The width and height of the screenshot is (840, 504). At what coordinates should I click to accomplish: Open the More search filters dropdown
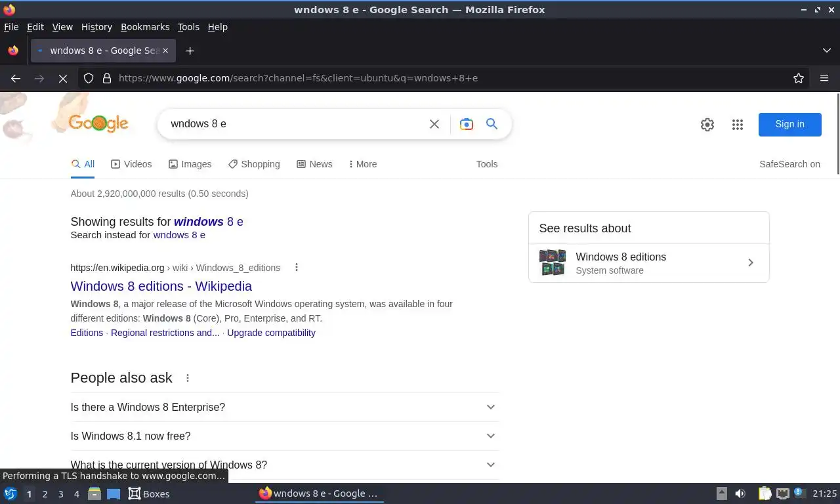(x=363, y=164)
